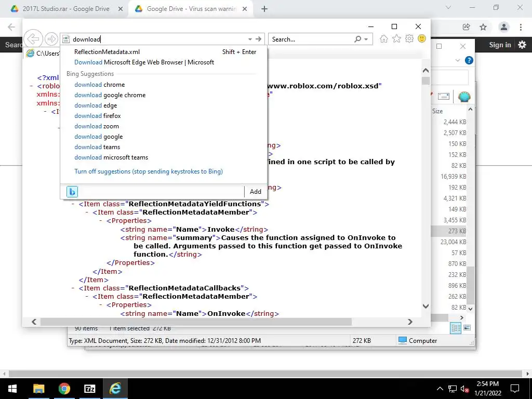
Task: Switch to Google Drive Virus scan warning tab
Action: click(x=191, y=9)
